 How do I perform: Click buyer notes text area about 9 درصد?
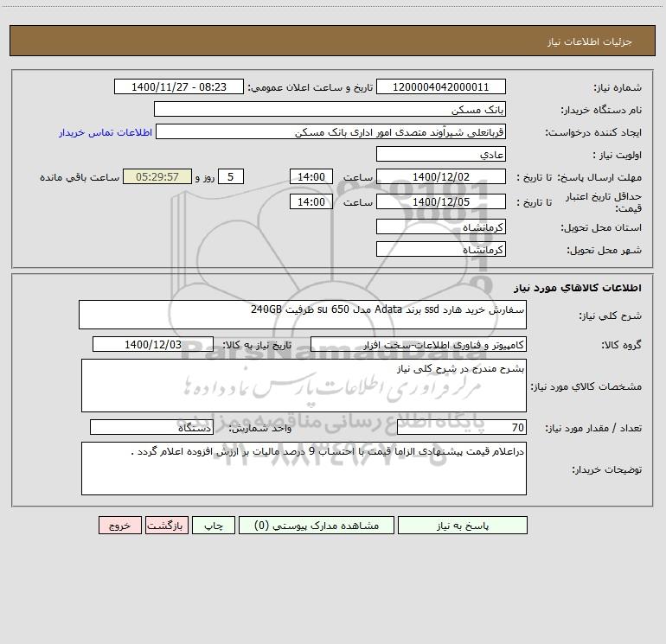click(304, 469)
